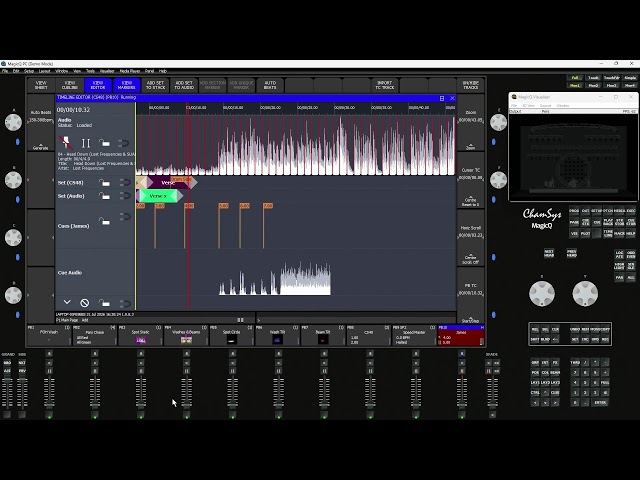This screenshot has height=480, width=640.
Task: Click Auto Beats Generate soft button
Action: (x=40, y=147)
